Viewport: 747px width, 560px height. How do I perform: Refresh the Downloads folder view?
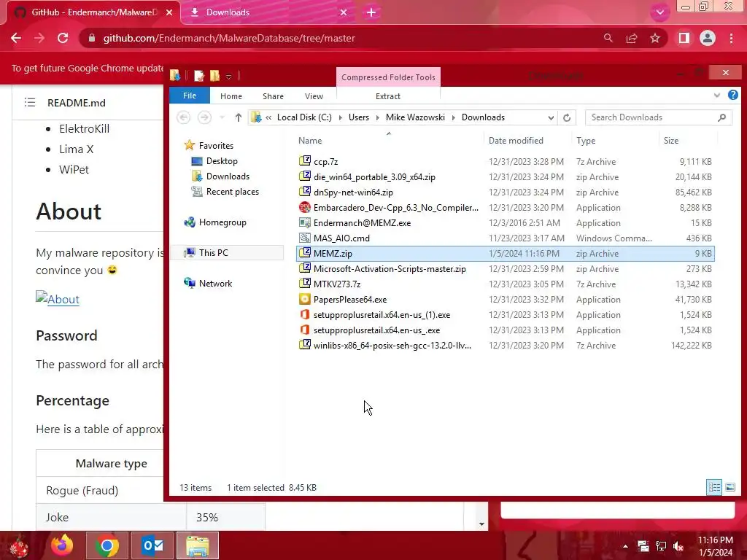point(566,117)
